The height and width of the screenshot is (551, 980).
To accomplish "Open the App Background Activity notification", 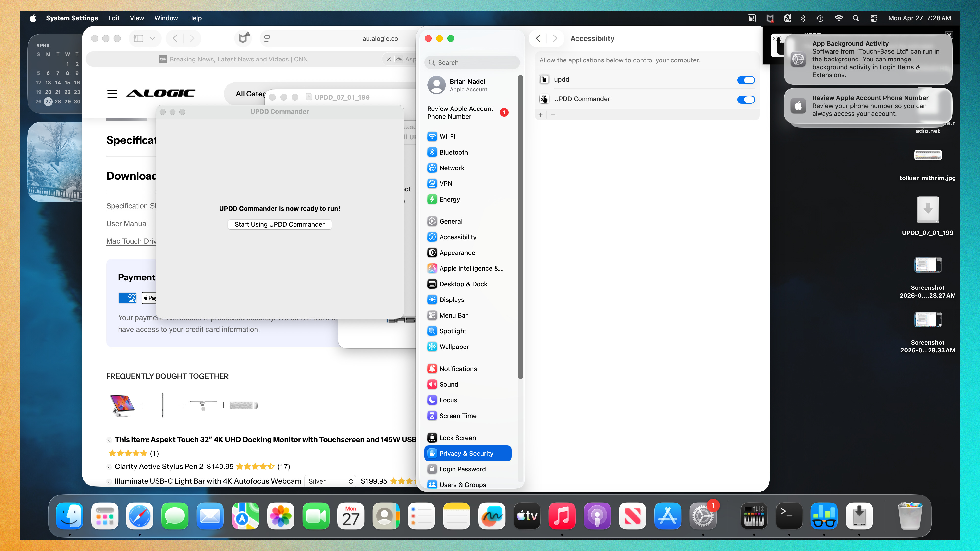I will click(x=868, y=59).
